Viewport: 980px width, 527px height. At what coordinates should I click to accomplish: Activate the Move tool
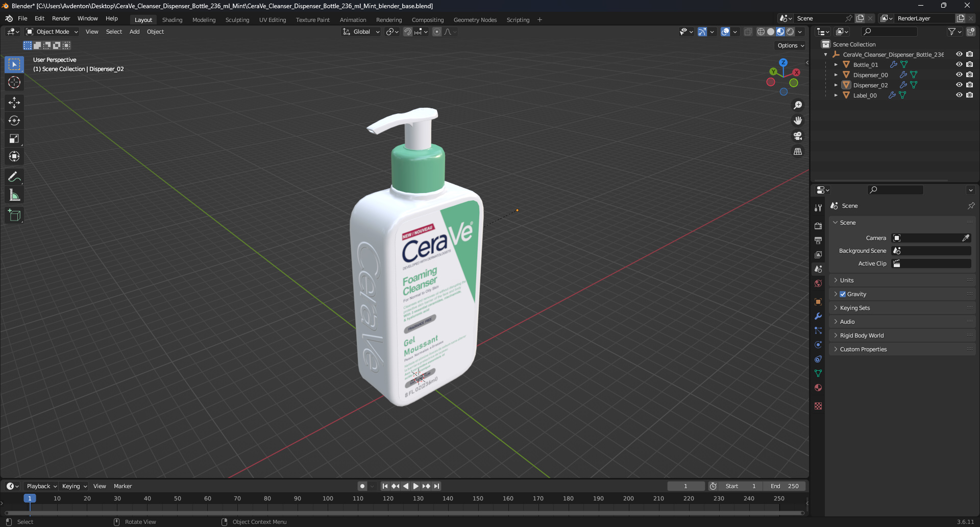tap(14, 103)
